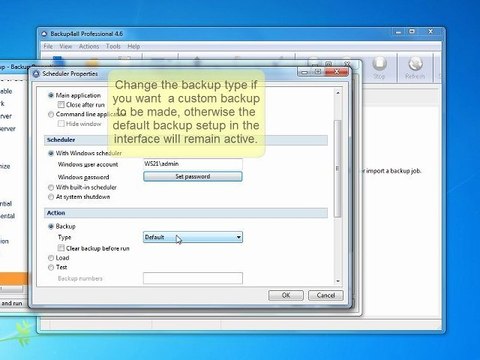Open the Tools menu in Backup4all
Image resolution: width=480 pixels, height=360 pixels.
click(x=113, y=46)
